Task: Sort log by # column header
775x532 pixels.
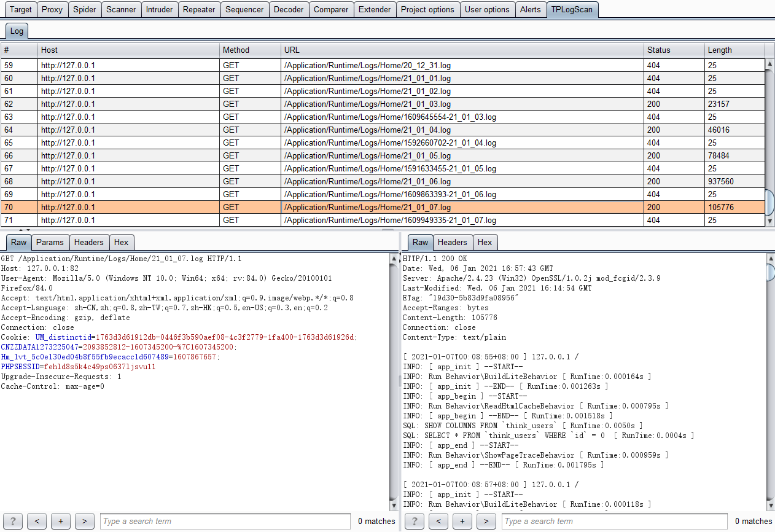Action: pyautogui.click(x=19, y=50)
